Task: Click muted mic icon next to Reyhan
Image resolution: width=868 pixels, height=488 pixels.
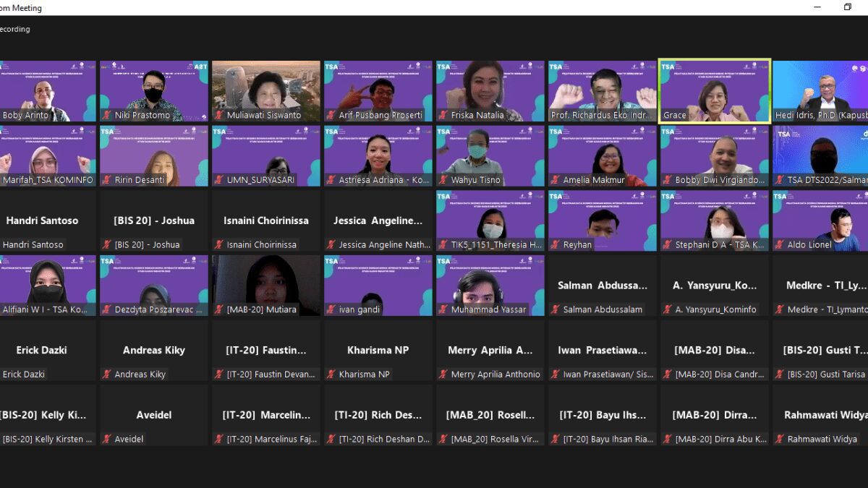Action: 556,245
